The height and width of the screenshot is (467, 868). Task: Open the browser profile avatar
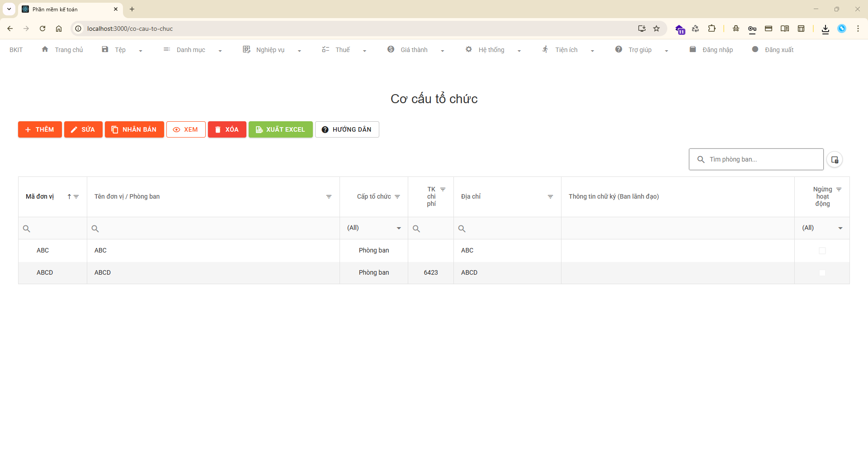tap(842, 29)
